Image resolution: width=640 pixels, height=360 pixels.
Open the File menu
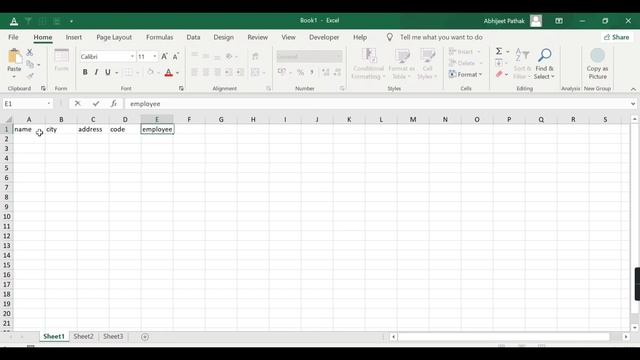(13, 37)
